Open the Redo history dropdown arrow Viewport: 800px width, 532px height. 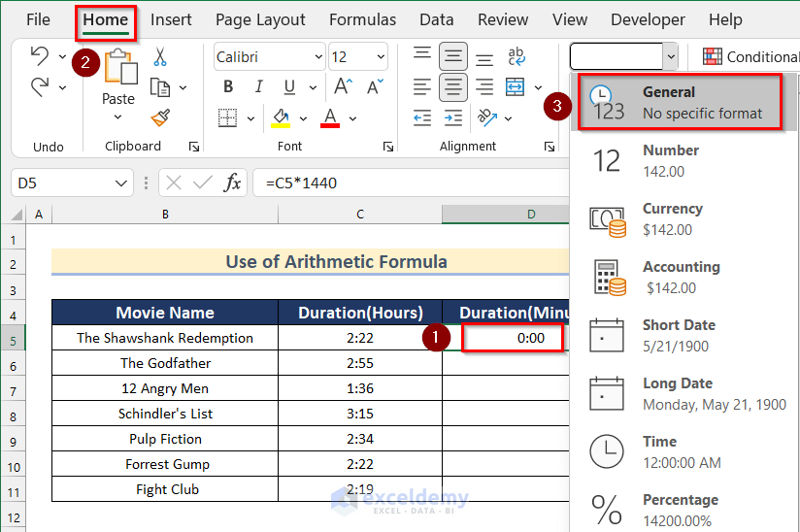[x=62, y=87]
